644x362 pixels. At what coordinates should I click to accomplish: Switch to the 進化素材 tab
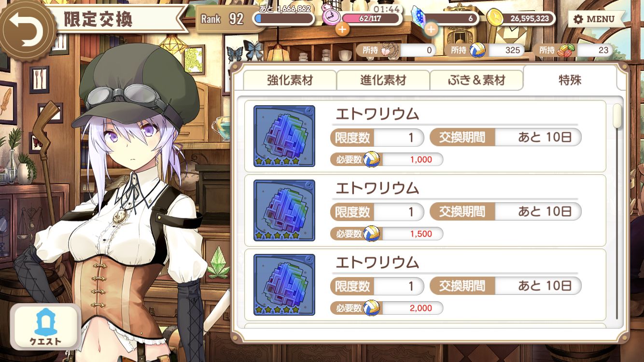click(383, 81)
